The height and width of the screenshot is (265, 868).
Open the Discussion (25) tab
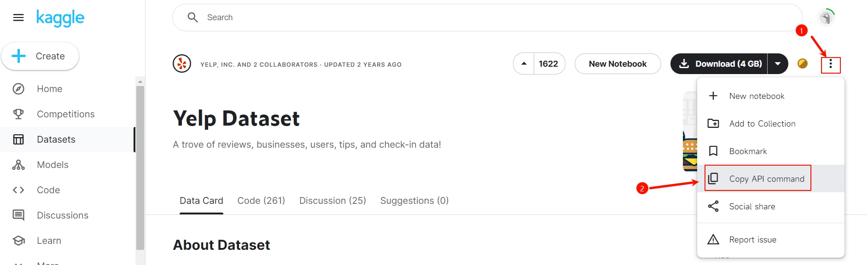tap(332, 201)
